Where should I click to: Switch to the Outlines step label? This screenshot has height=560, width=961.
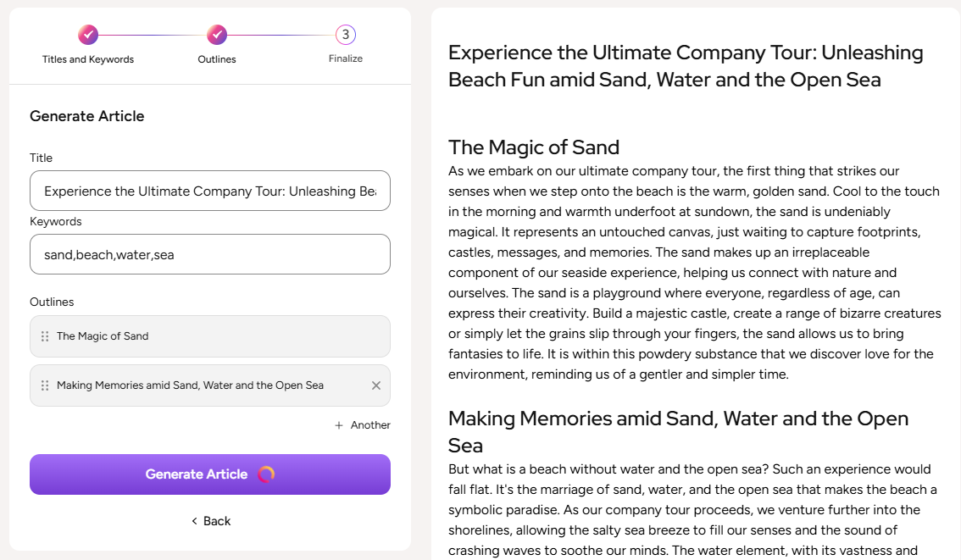217,59
